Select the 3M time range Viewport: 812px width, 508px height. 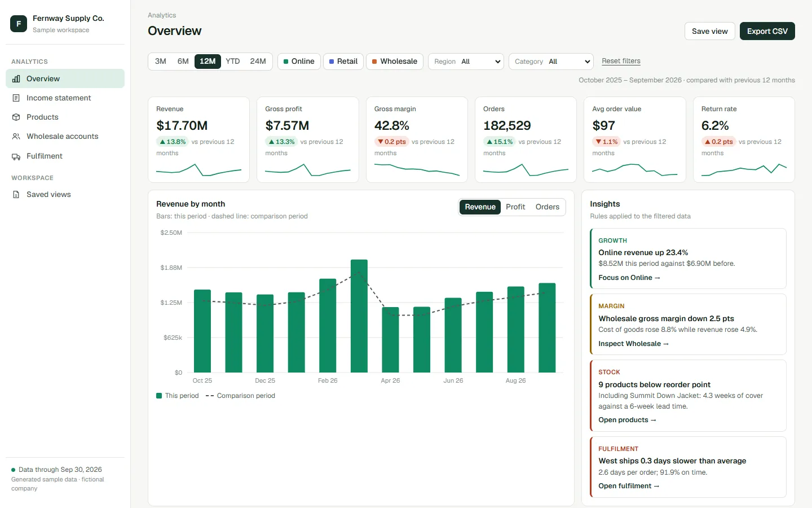pyautogui.click(x=161, y=62)
